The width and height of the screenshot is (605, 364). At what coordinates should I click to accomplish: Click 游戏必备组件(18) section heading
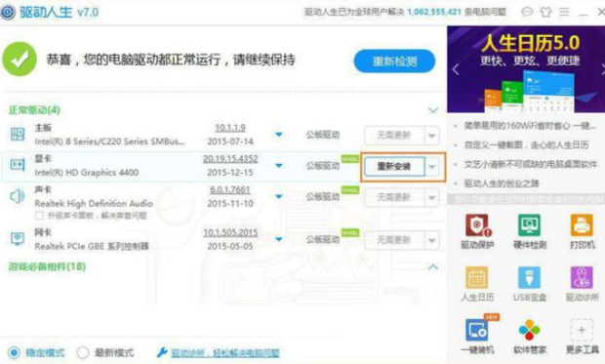[x=47, y=266]
